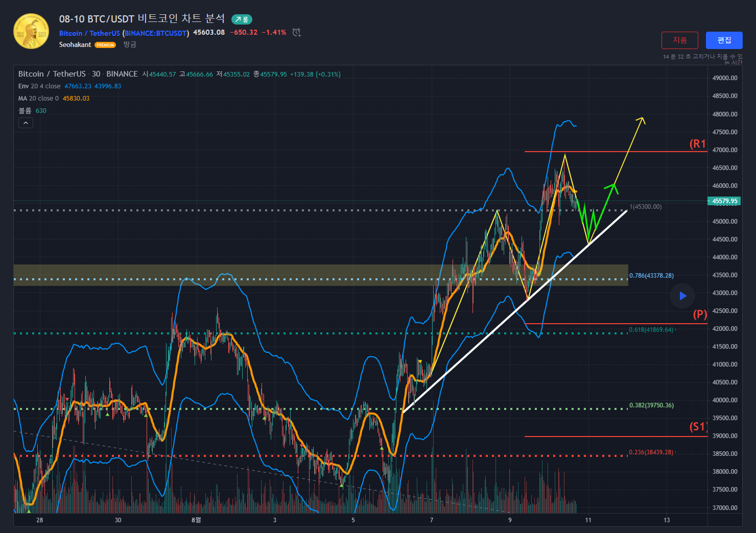Screen dimensions: 756x533
Task: Select the MA 20 close indicator legend
Action: pos(38,99)
